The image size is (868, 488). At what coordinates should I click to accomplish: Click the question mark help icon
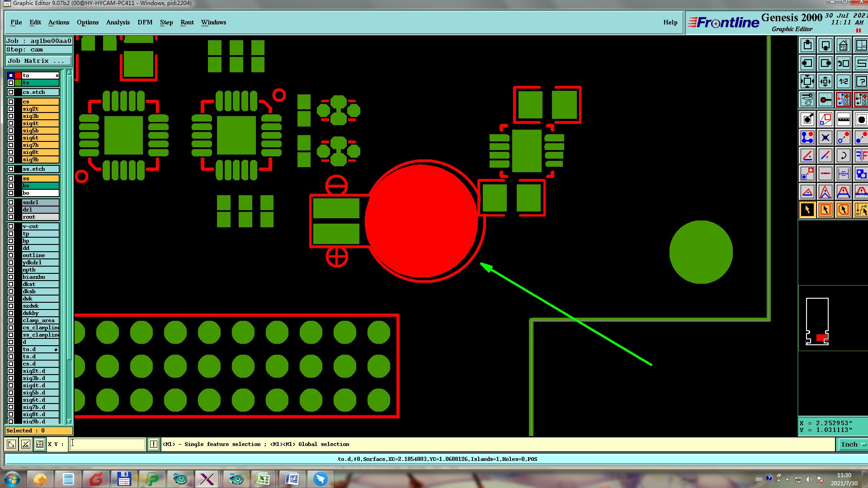pyautogui.click(x=861, y=81)
